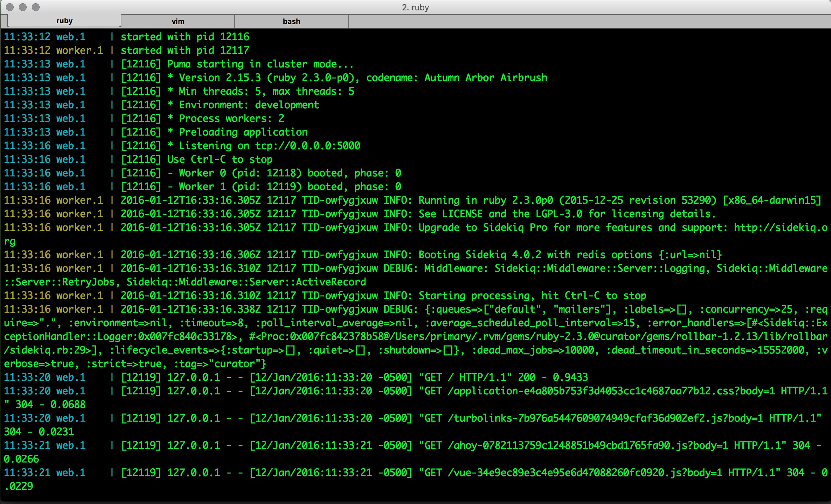Screen dimensions: 831x504
Task: Click ':queues=>["default", "mailers"]' text
Action: (x=521, y=309)
